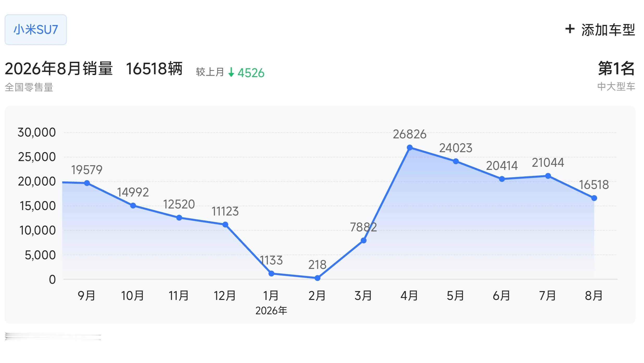Click the 8月 x-axis label
Screen dimensions: 644x363
594,296
